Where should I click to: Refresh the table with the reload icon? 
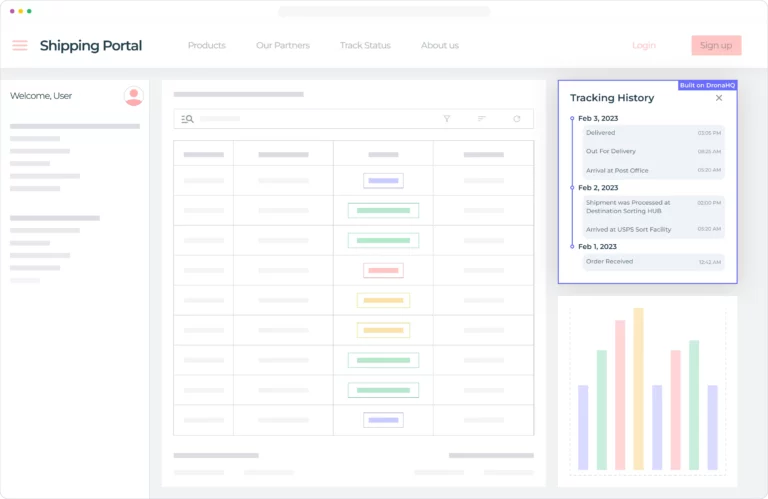(517, 119)
